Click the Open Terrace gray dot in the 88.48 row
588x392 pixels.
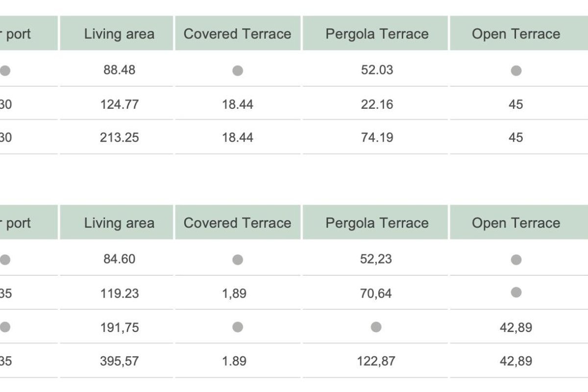[516, 71]
